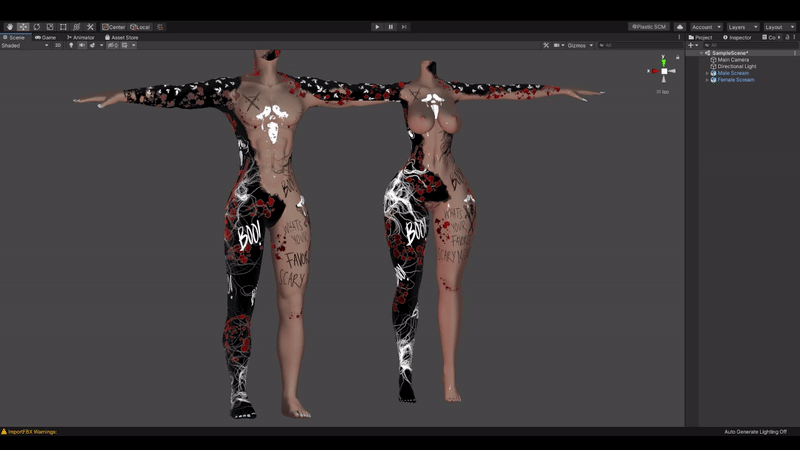
Task: Open the Asset Store tab
Action: click(121, 37)
